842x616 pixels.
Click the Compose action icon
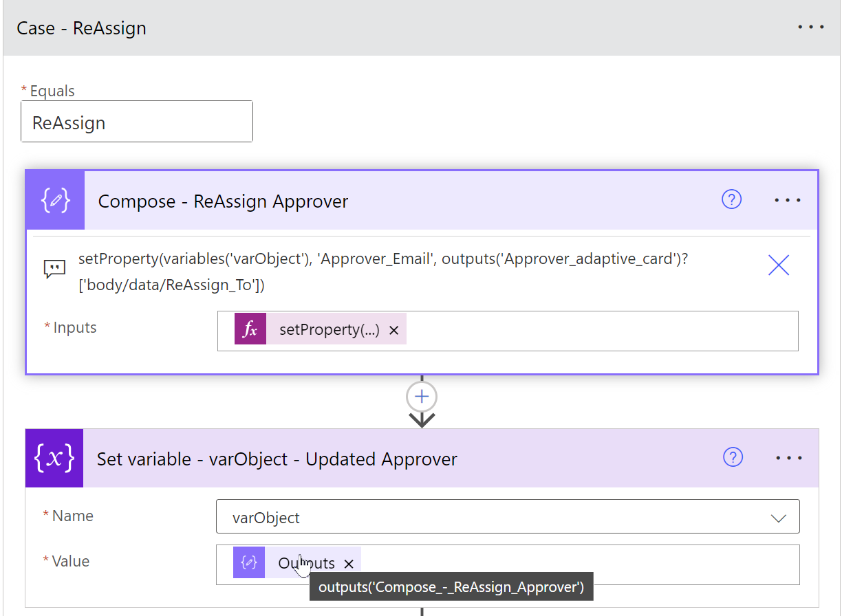tap(54, 200)
